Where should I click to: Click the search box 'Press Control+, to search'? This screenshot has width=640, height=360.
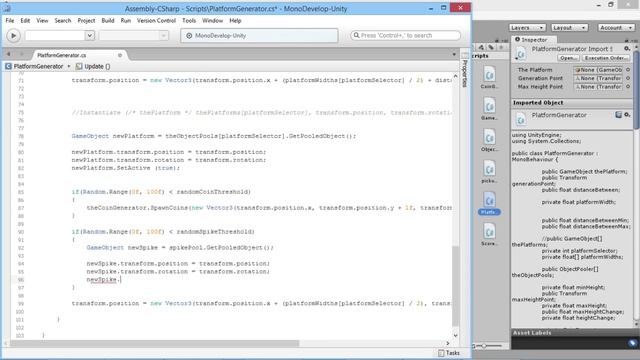[x=405, y=36]
